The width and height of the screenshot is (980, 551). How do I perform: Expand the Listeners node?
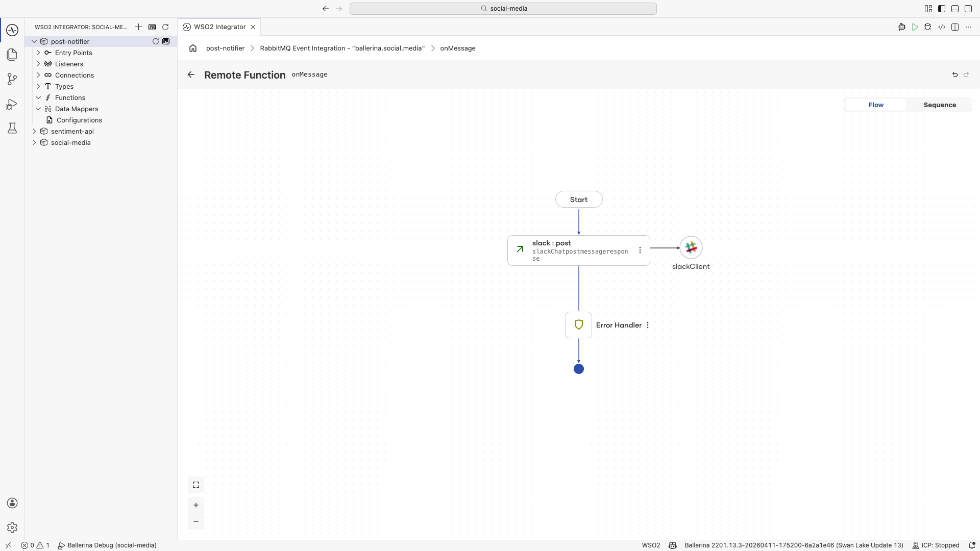click(x=38, y=64)
